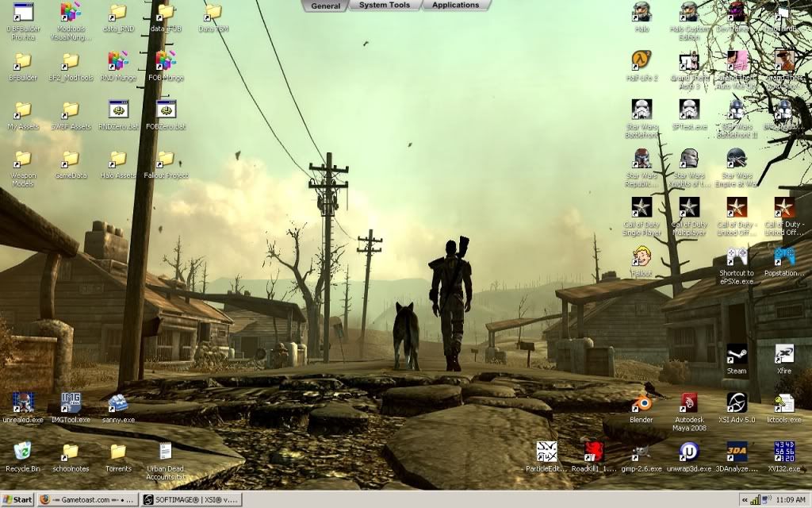The height and width of the screenshot is (508, 812).
Task: Open FOBZero.bat batch file
Action: tap(166, 114)
